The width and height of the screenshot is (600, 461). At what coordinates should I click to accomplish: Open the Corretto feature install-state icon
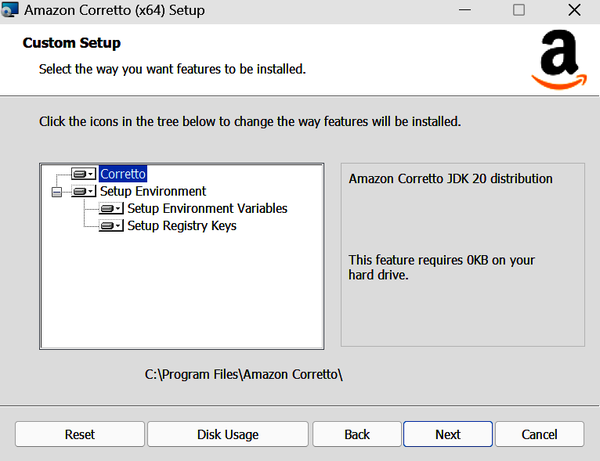[83, 174]
